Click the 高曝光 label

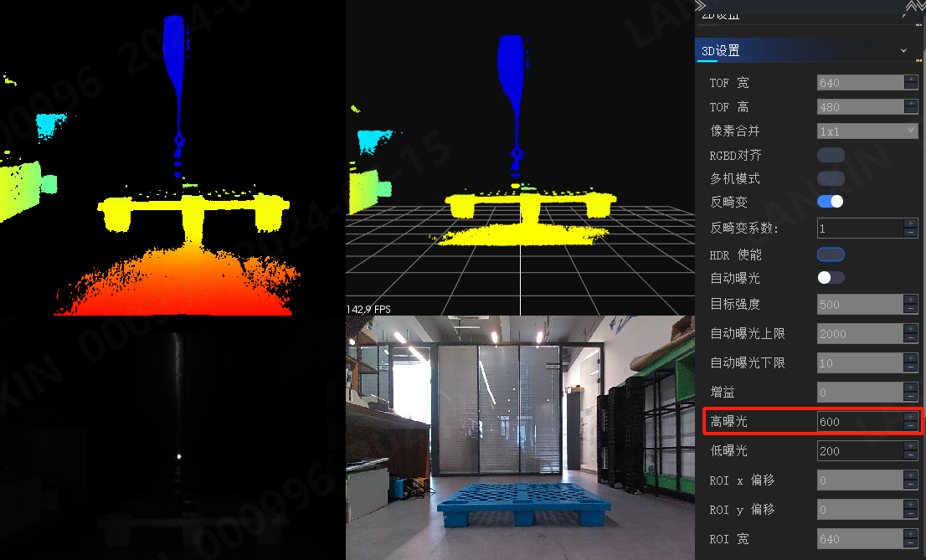728,421
